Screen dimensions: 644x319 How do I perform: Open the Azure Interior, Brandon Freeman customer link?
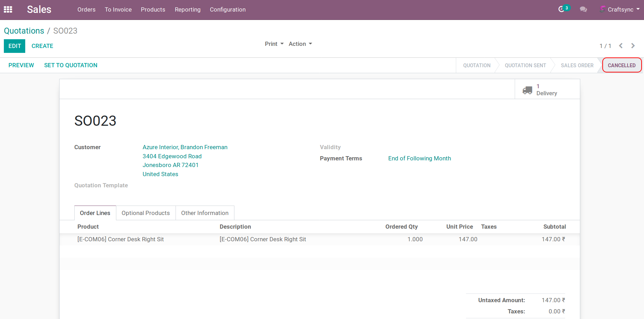[x=185, y=147]
